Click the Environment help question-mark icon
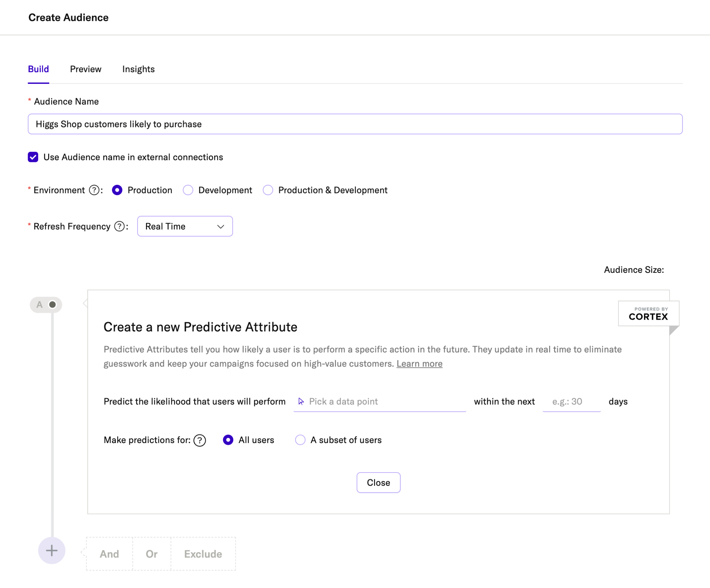The image size is (710, 588). (x=94, y=190)
